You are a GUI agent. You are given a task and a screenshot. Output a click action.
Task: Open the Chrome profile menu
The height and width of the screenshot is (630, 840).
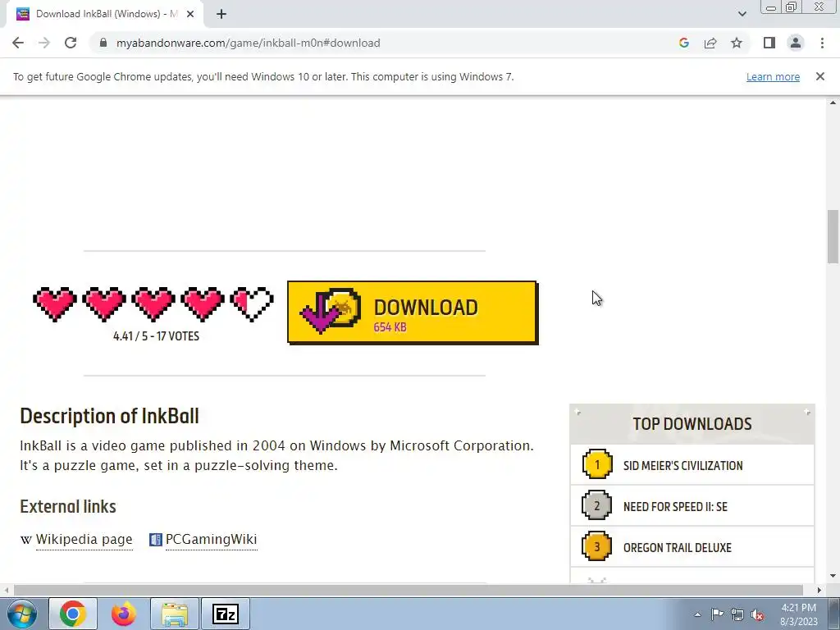click(x=796, y=43)
